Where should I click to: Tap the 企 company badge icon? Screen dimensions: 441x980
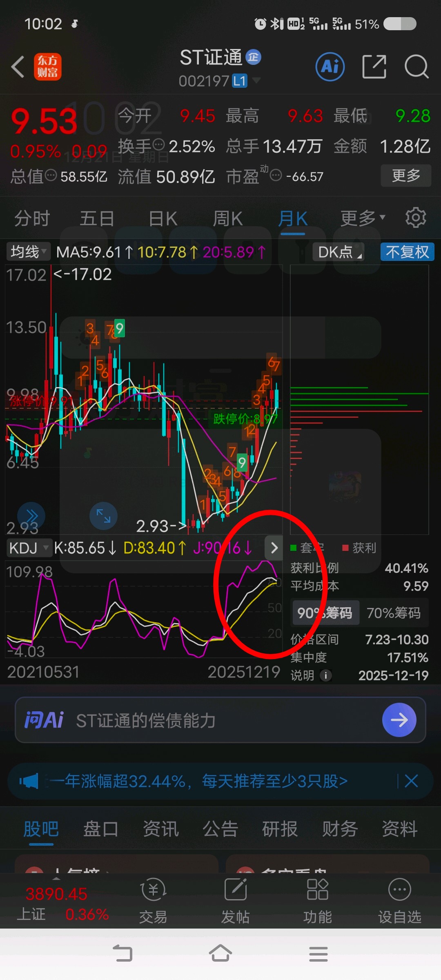click(253, 57)
